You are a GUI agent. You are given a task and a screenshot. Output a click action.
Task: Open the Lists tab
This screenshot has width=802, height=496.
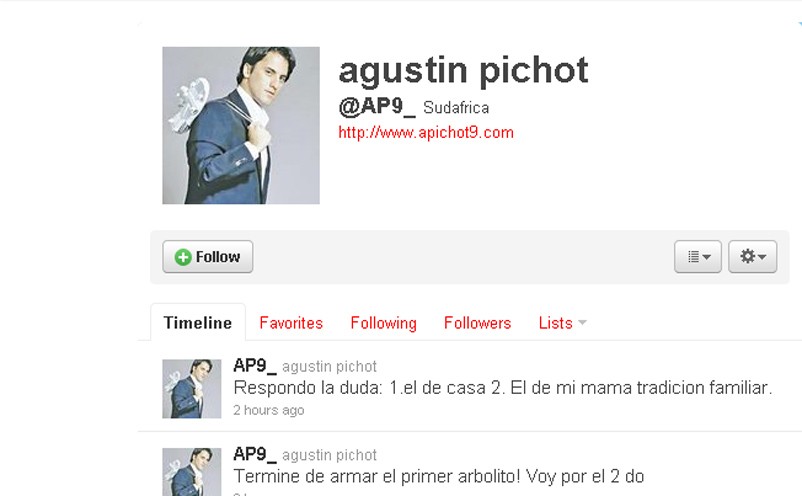coord(555,323)
